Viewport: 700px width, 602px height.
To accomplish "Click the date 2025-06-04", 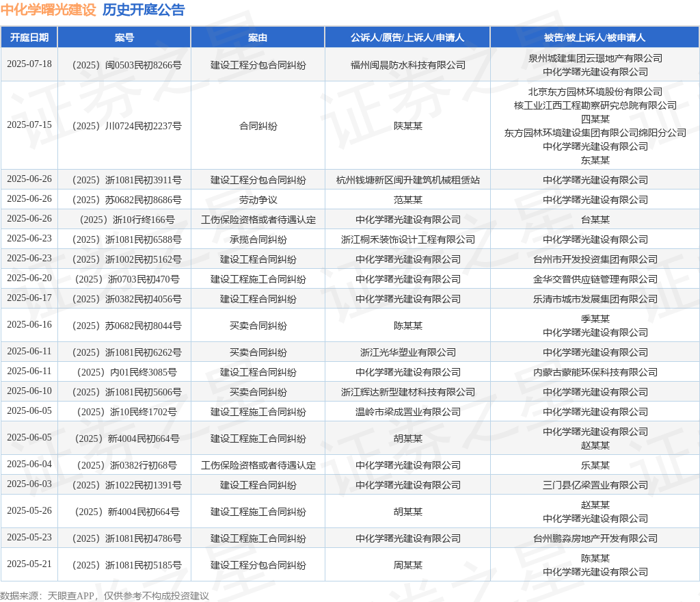I will tap(29, 464).
